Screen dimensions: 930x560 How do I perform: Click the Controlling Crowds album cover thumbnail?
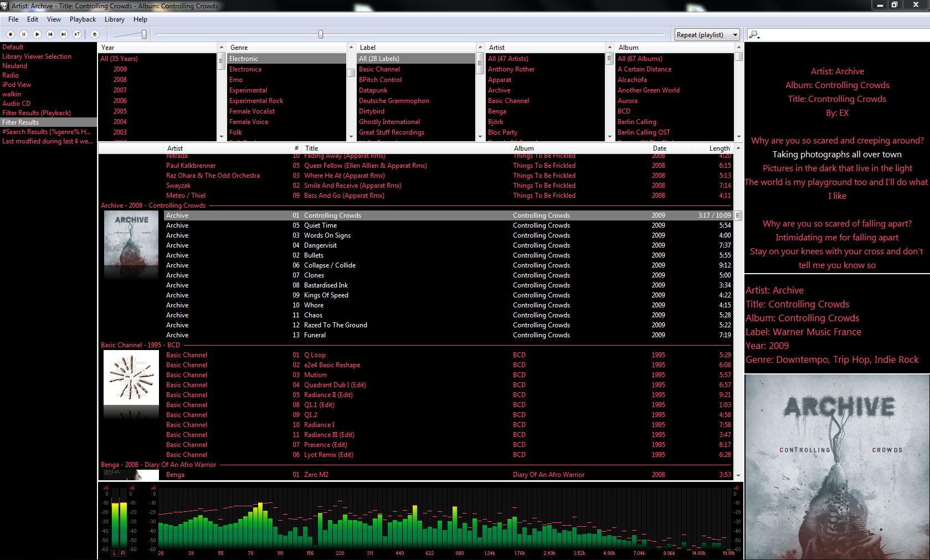[131, 239]
